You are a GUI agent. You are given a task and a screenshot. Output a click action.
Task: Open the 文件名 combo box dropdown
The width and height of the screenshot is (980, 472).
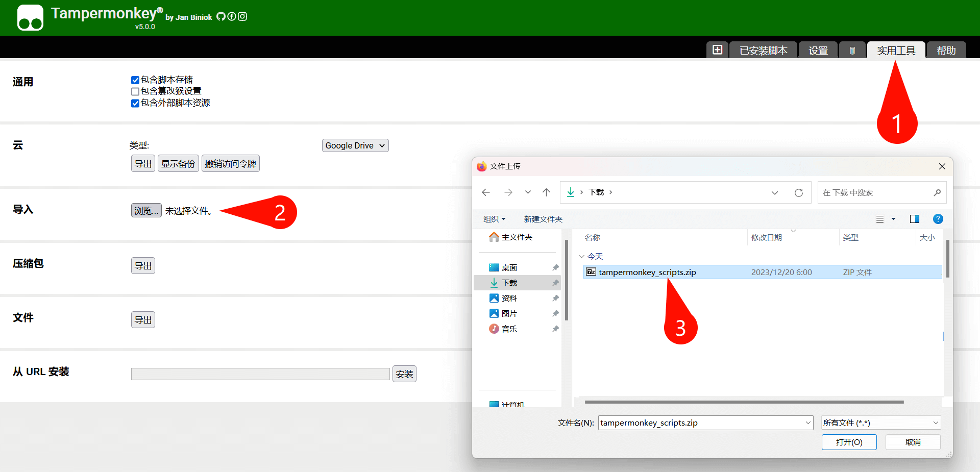[x=808, y=423]
